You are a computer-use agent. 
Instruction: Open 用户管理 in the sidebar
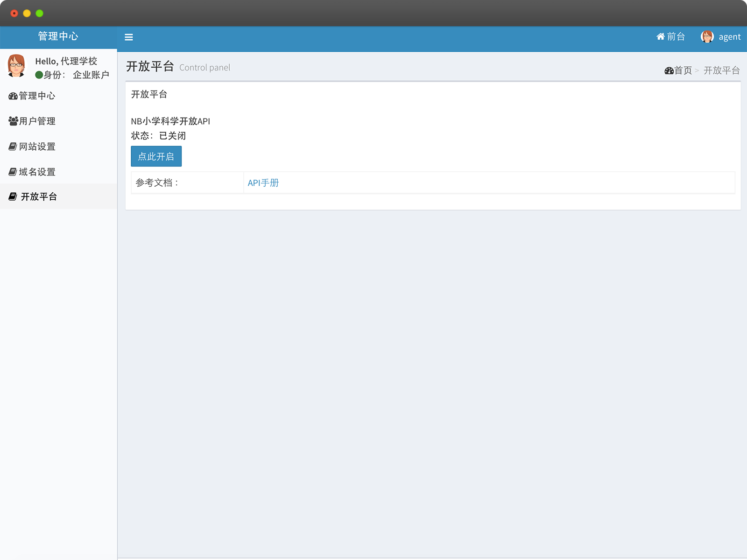pos(37,121)
